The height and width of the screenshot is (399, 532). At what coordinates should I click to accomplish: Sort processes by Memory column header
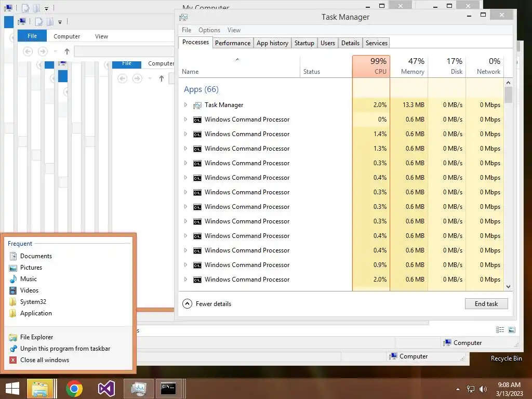coord(409,66)
